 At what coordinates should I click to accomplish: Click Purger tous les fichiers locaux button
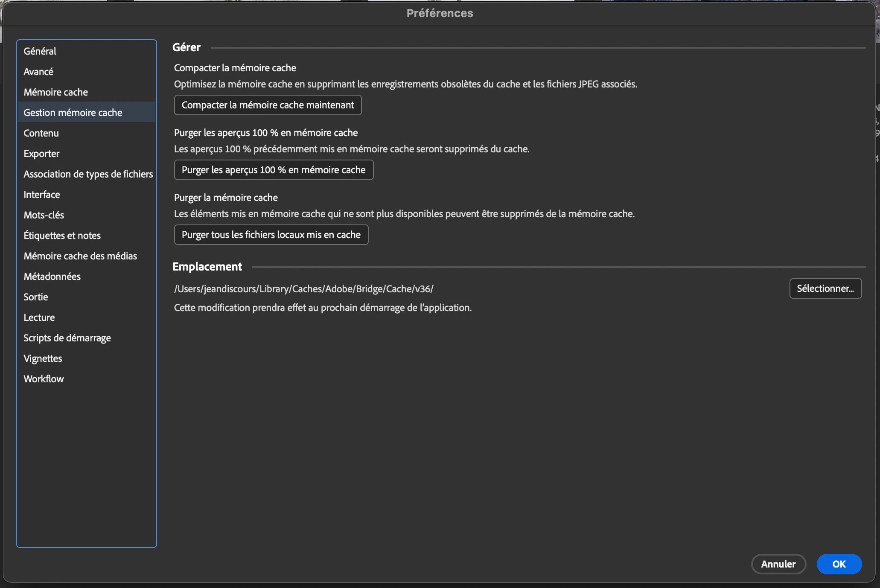271,235
